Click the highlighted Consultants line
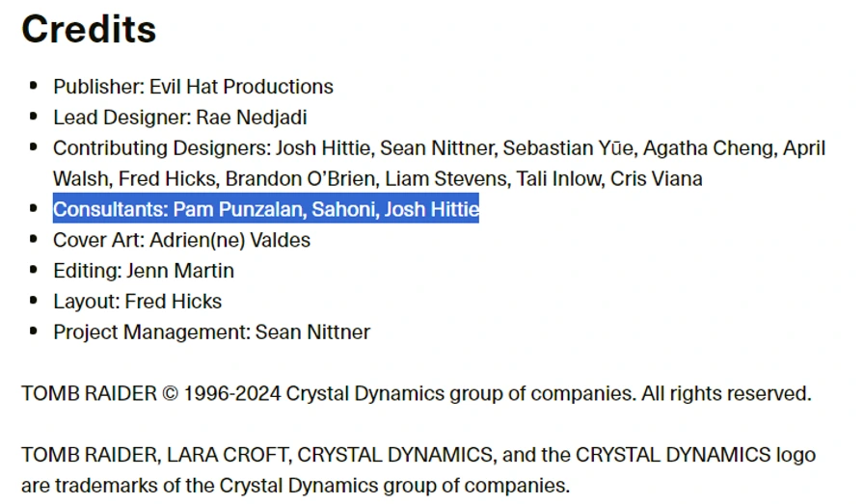The width and height of the screenshot is (864, 504). (x=266, y=209)
